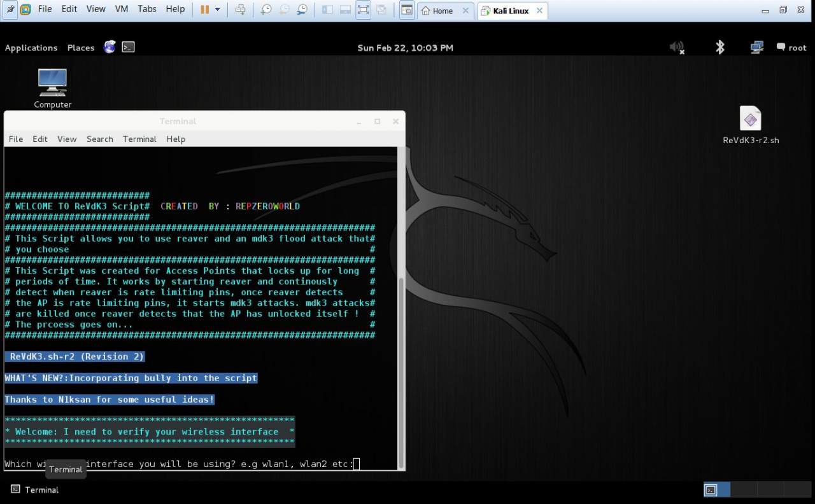Viewport: 815px width, 504px height.
Task: Open the Bluetooth indicator
Action: [x=720, y=47]
